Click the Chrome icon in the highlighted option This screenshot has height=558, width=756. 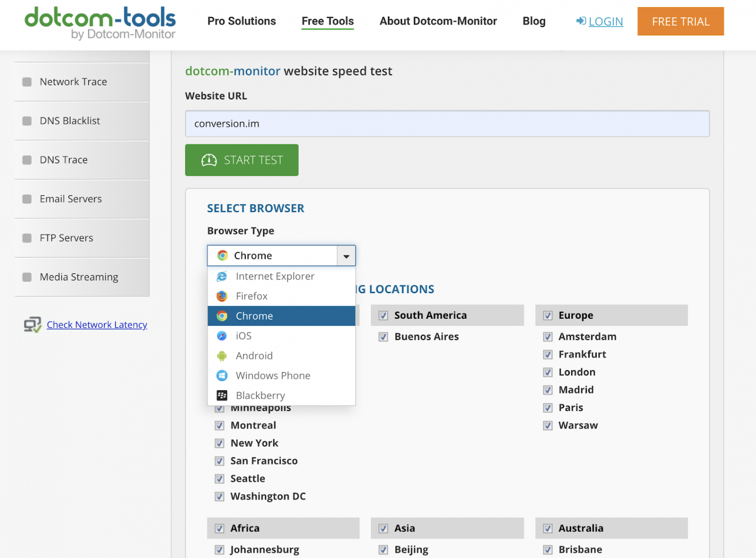[222, 316]
